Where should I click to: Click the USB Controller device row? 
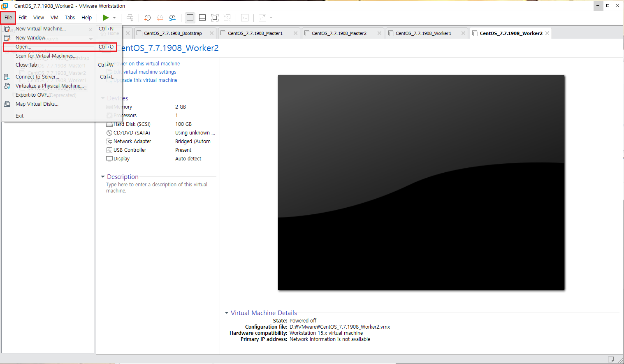click(x=160, y=150)
